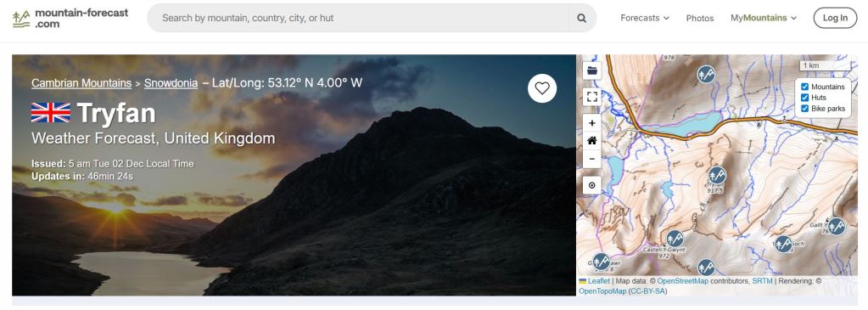Select the mountain marker above the lake
This screenshot has width=868, height=310.
[706, 74]
